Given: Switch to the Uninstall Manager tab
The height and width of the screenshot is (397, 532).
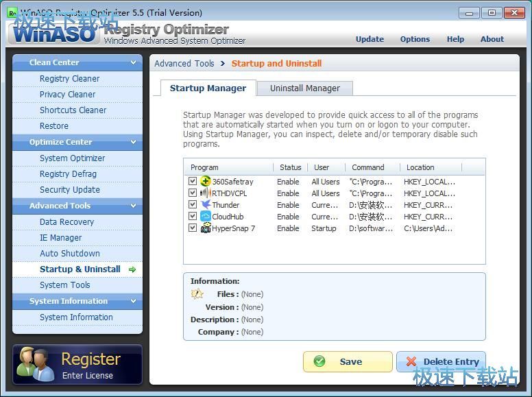Looking at the screenshot, I should [x=304, y=88].
